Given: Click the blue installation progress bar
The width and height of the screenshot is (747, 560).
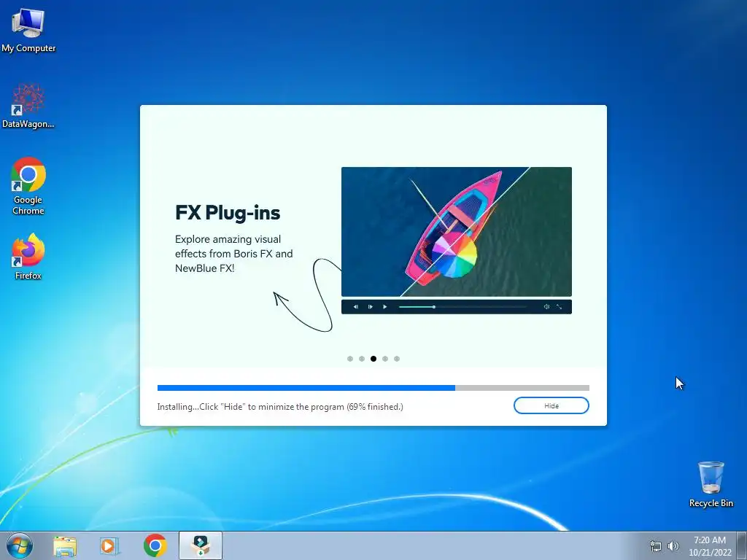Looking at the screenshot, I should point(373,388).
